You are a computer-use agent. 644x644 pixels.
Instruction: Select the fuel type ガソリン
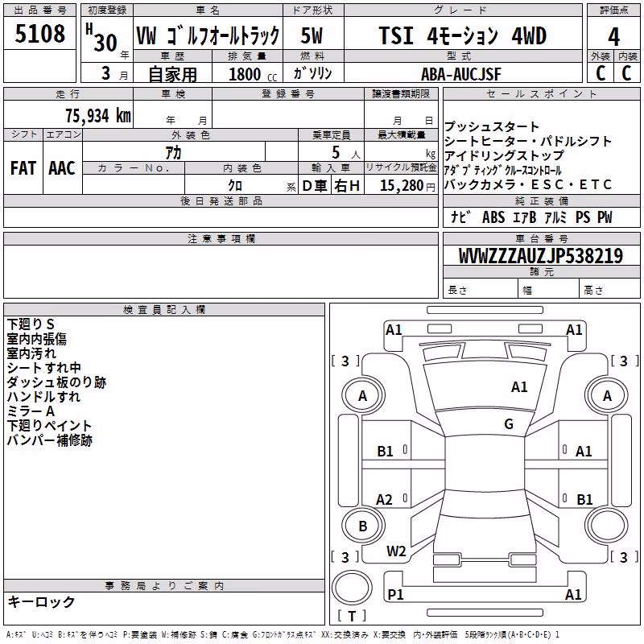[x=312, y=73]
